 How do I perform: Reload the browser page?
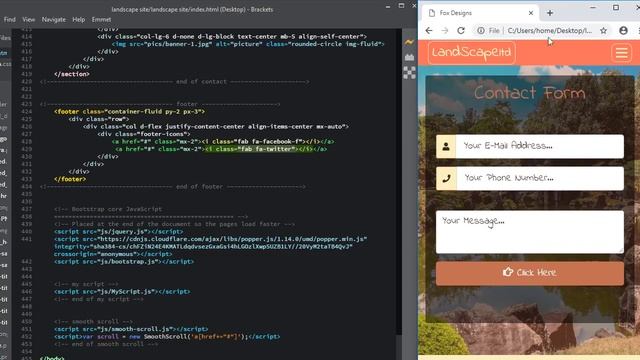click(461, 31)
